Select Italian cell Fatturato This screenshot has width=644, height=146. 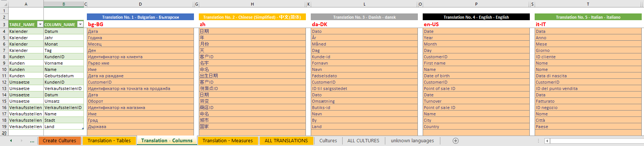point(588,101)
